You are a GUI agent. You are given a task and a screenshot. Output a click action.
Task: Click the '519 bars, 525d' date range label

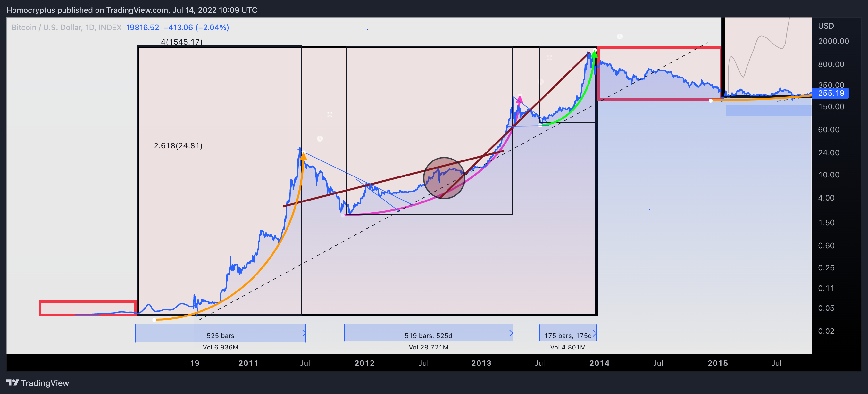point(428,336)
